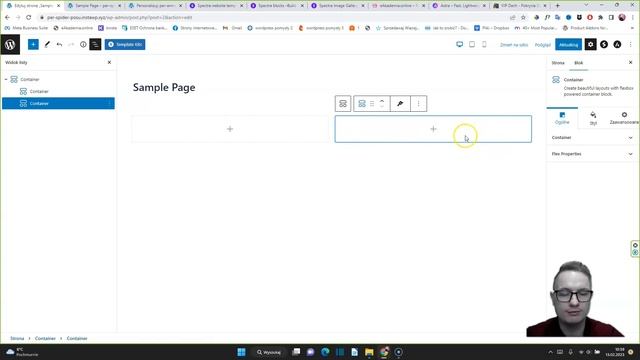The width and height of the screenshot is (640, 360).
Task: Open the Styl style tab
Action: (593, 118)
